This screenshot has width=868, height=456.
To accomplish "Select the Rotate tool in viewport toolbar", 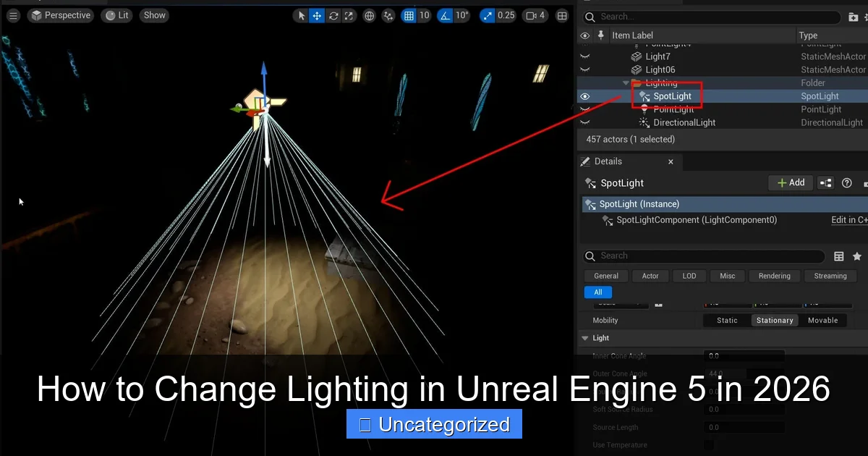I will [x=333, y=15].
